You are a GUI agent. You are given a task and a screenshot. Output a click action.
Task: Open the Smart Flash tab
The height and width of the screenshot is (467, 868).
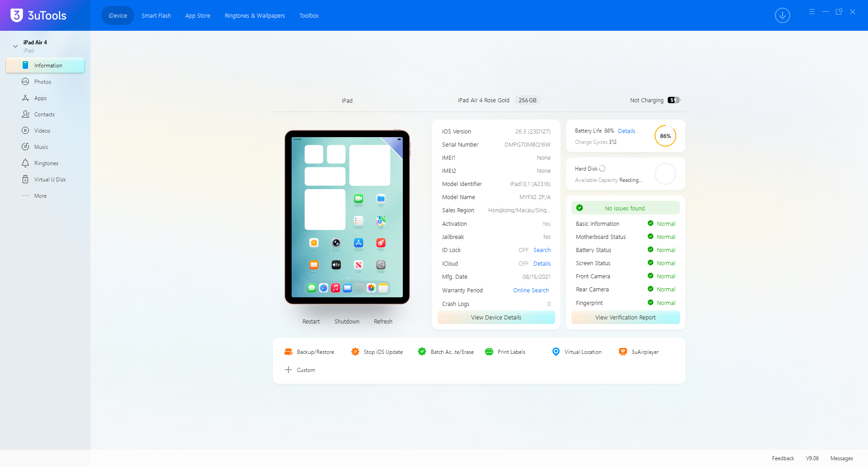(x=156, y=15)
